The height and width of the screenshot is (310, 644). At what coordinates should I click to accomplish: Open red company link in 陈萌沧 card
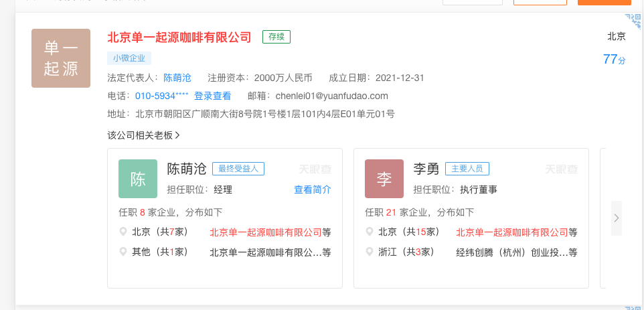266,232
